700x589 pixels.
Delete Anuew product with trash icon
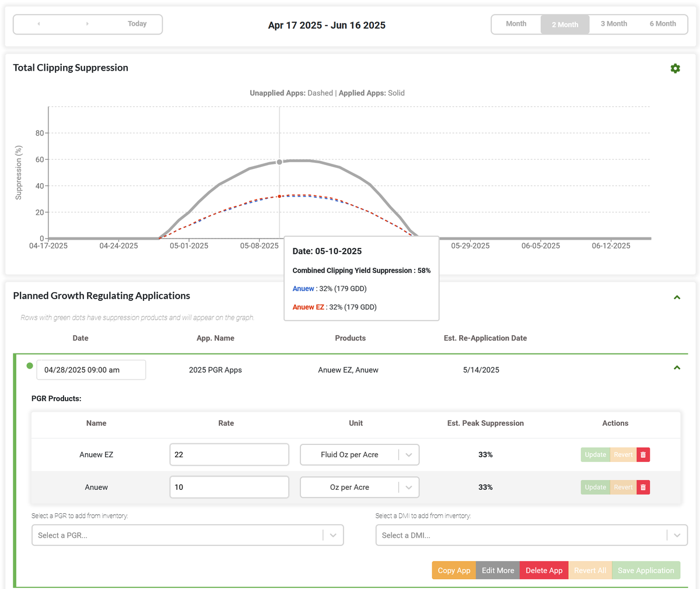tap(643, 488)
